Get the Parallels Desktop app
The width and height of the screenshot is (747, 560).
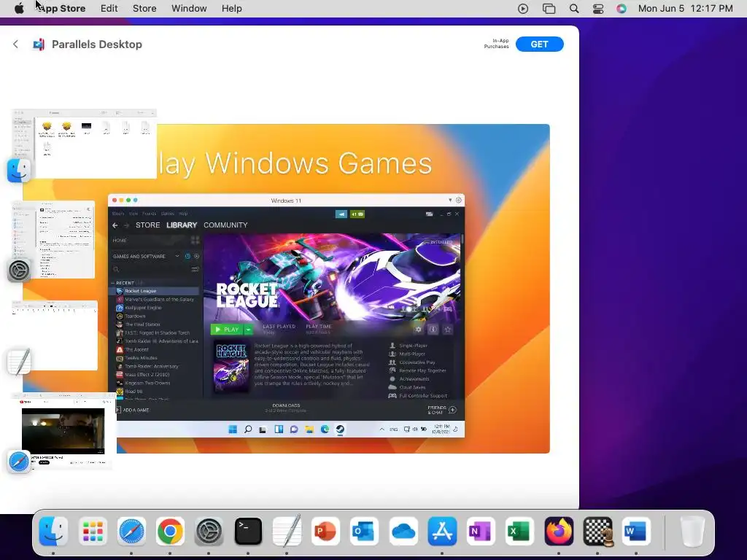pos(539,44)
